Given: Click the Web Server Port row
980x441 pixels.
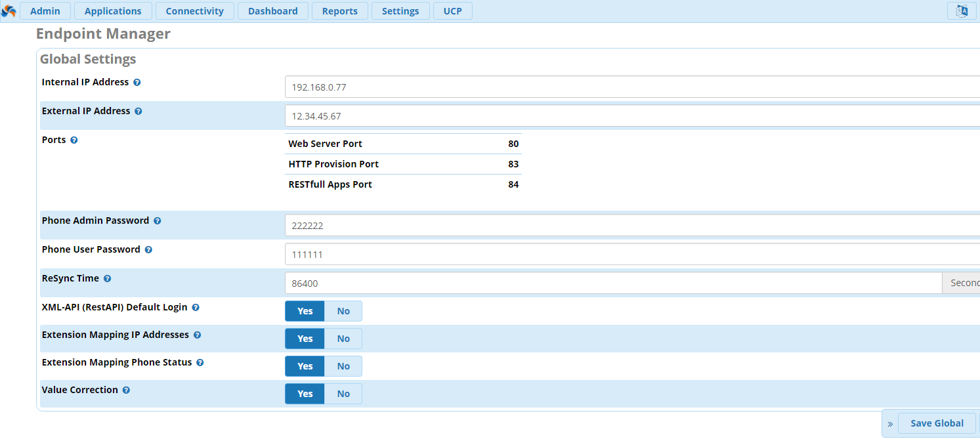Looking at the screenshot, I should 404,144.
